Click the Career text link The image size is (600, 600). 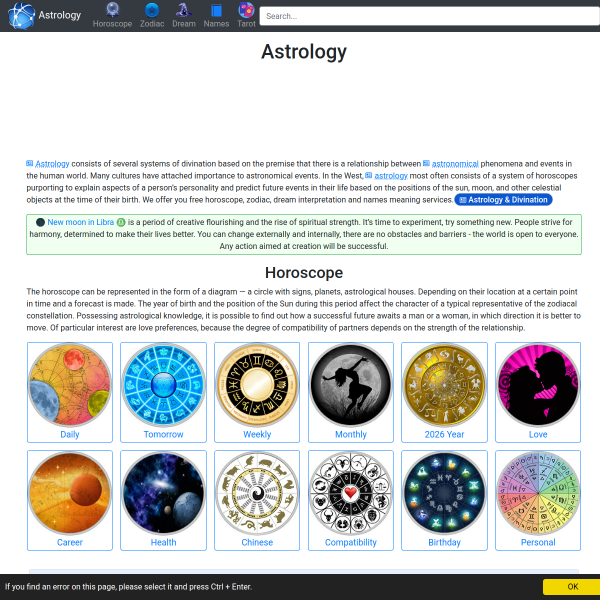(x=70, y=542)
